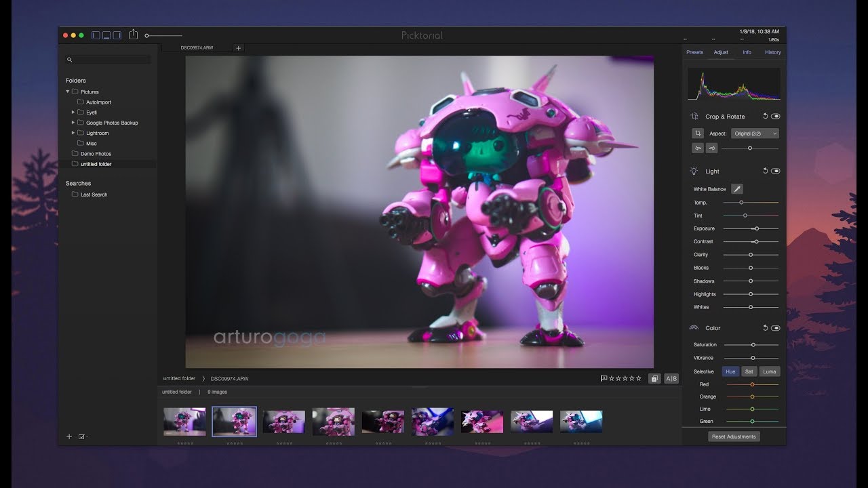Expand the Lightroom folder triangle
This screenshot has width=868, height=488.
(73, 133)
